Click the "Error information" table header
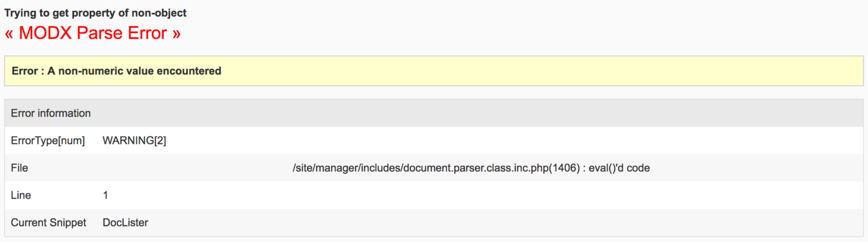Screen dimensions: 868x242 pyautogui.click(x=50, y=113)
